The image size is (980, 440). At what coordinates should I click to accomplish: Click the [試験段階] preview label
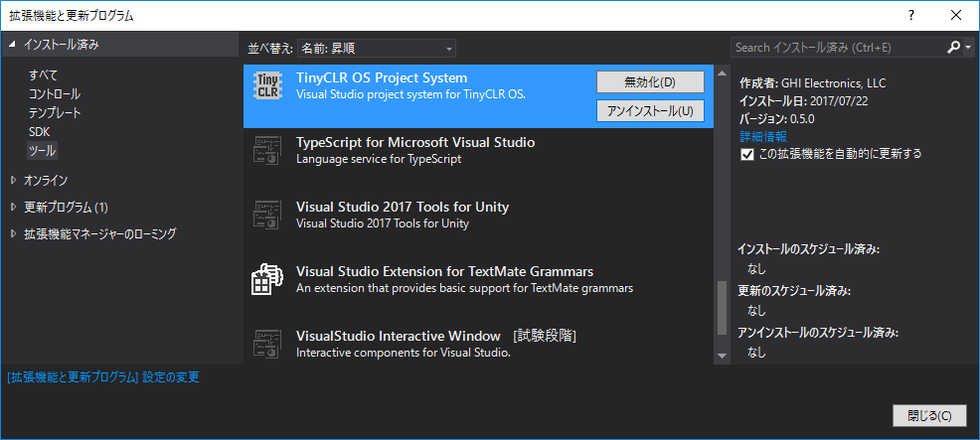545,337
